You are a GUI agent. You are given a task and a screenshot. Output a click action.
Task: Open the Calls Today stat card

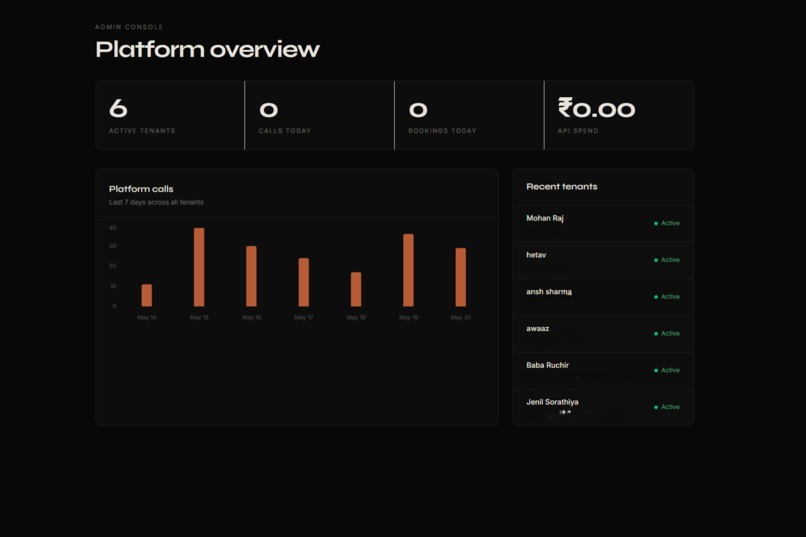(x=319, y=115)
